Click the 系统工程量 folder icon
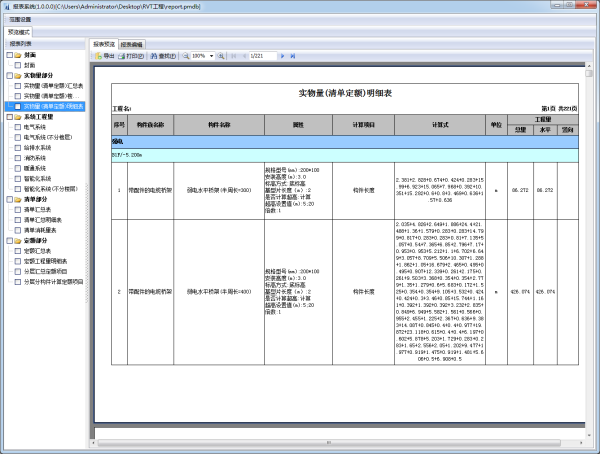The image size is (600, 454). coord(18,116)
